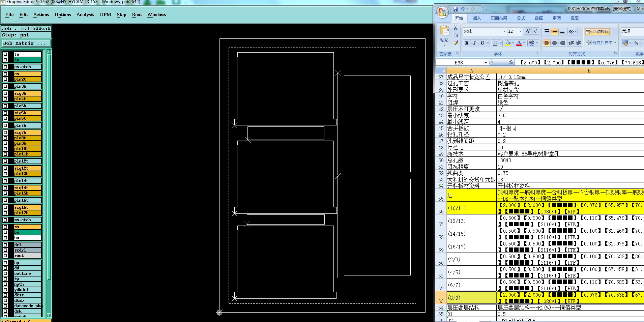Screen dimensions: 644x322
Task: Align text right in Excel
Action: 562,43
